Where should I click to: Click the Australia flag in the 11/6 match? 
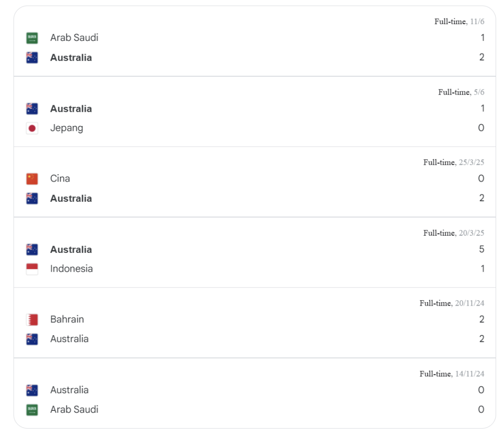coord(32,58)
